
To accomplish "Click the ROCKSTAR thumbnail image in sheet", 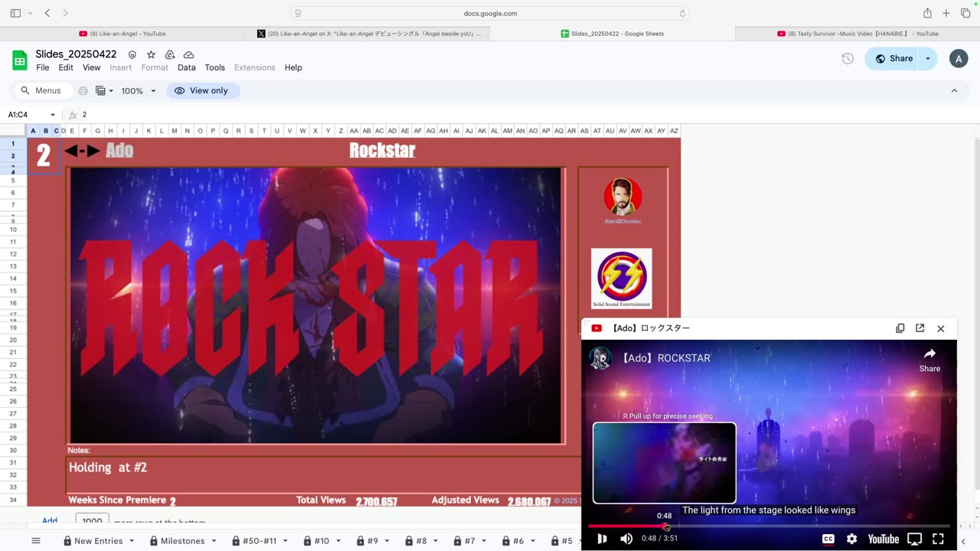I will [x=315, y=305].
